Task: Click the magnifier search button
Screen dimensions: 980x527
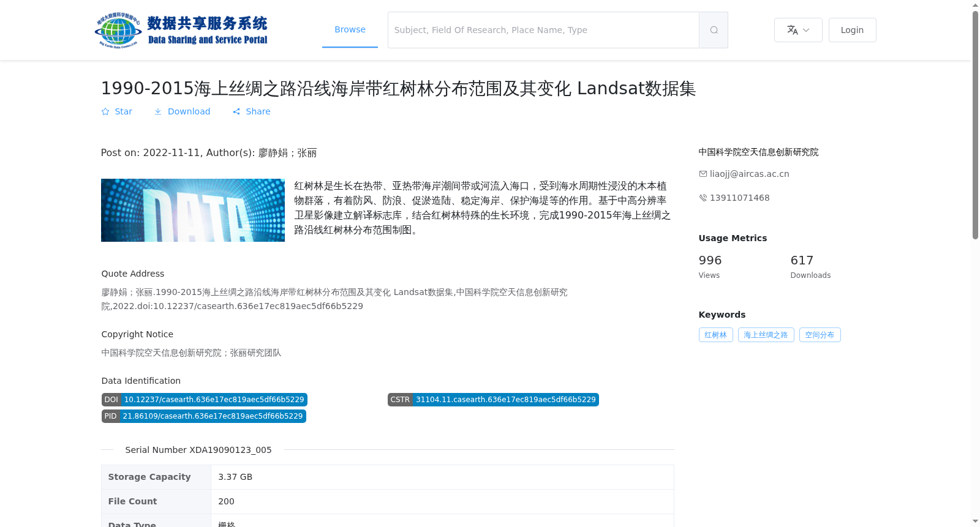Action: click(714, 30)
